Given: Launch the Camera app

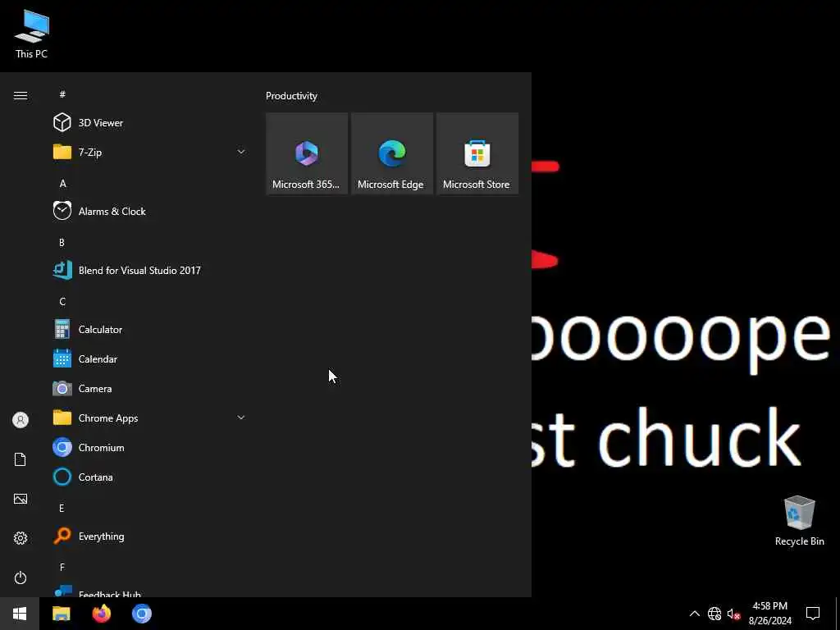Looking at the screenshot, I should click(149, 388).
